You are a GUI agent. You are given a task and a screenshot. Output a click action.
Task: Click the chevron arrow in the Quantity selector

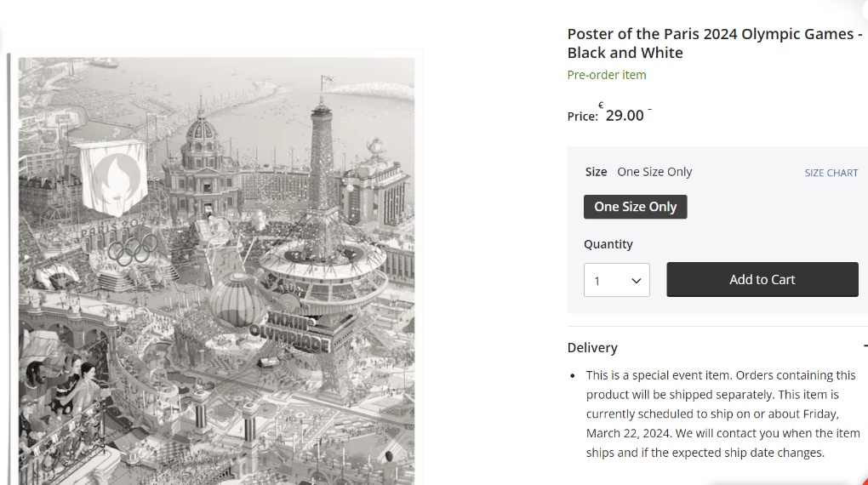tap(636, 280)
